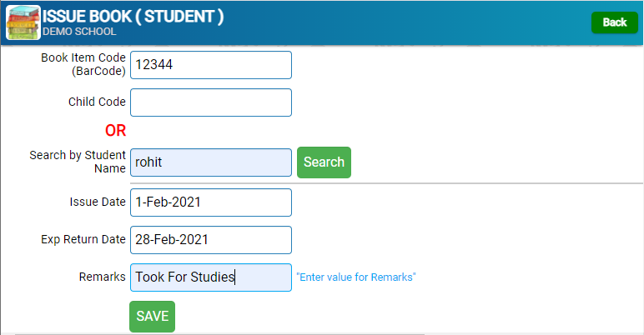
Task: Click the Child Code label
Action: (x=97, y=102)
